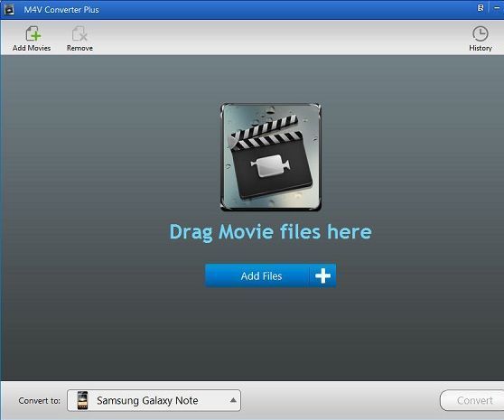Click the clapperboard movie thumbnail
The image size is (504, 420).
pyautogui.click(x=271, y=157)
